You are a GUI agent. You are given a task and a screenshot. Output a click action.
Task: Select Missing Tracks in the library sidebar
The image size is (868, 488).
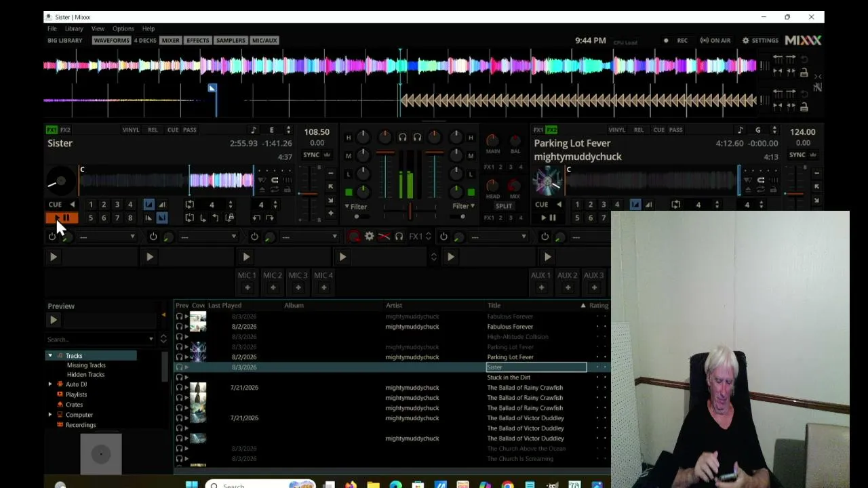(86, 365)
